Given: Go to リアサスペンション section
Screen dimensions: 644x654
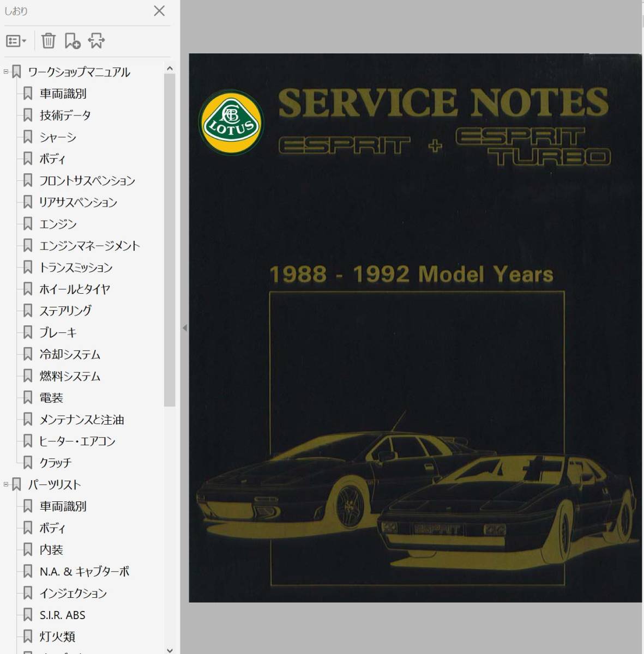Looking at the screenshot, I should point(78,203).
